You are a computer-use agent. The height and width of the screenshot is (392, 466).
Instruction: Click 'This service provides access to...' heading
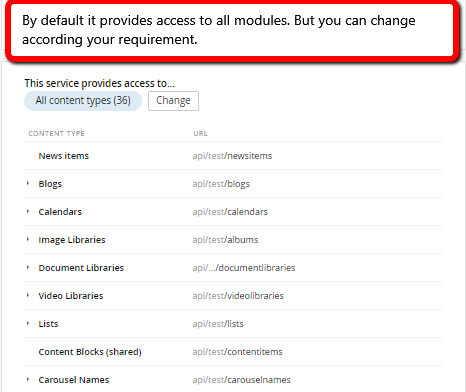point(100,83)
